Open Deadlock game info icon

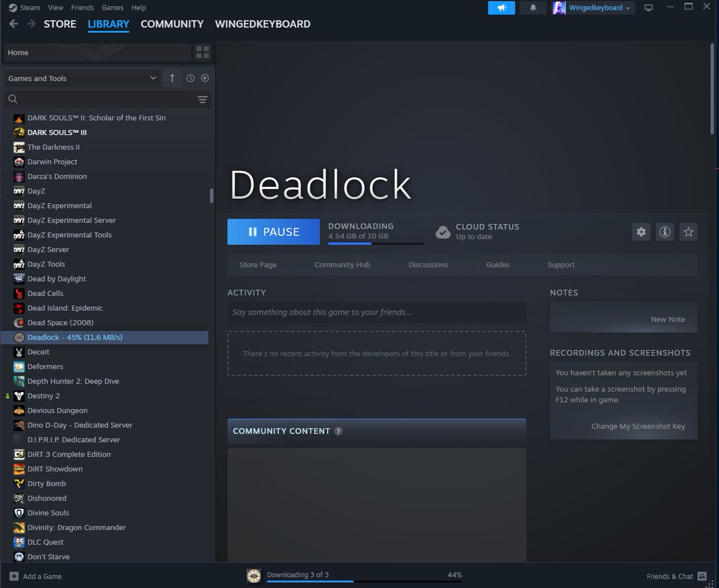point(664,232)
